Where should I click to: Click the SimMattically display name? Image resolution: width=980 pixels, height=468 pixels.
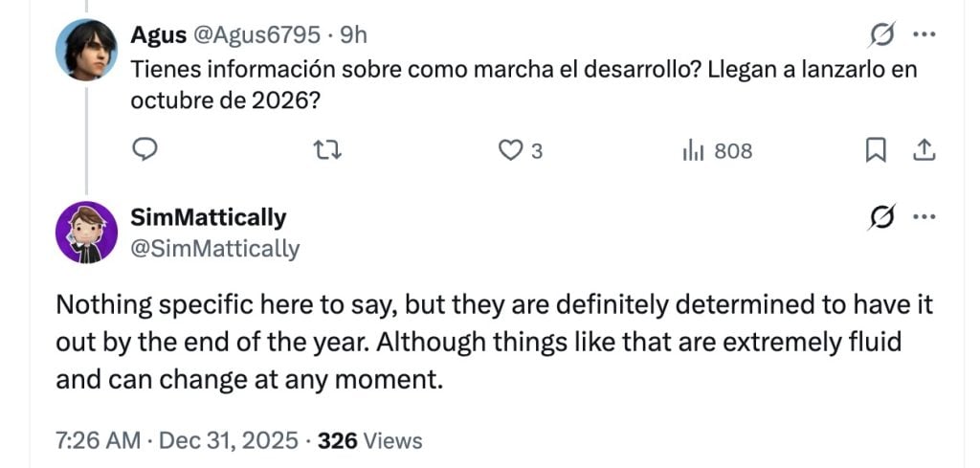point(208,217)
